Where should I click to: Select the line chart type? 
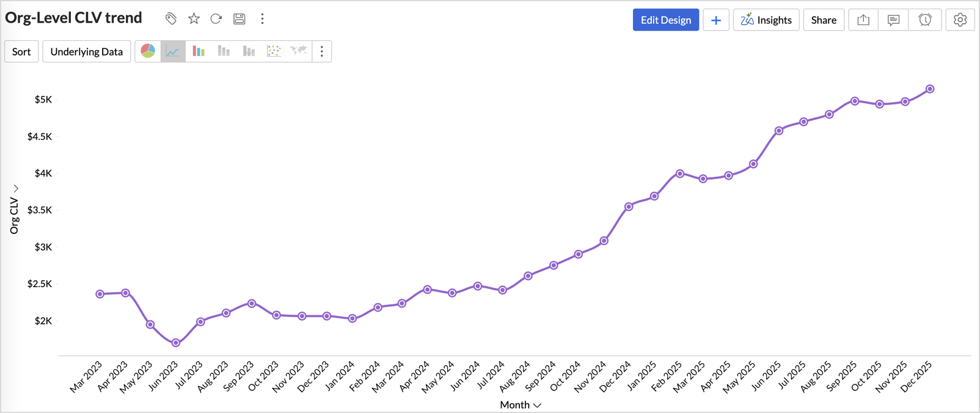(173, 51)
